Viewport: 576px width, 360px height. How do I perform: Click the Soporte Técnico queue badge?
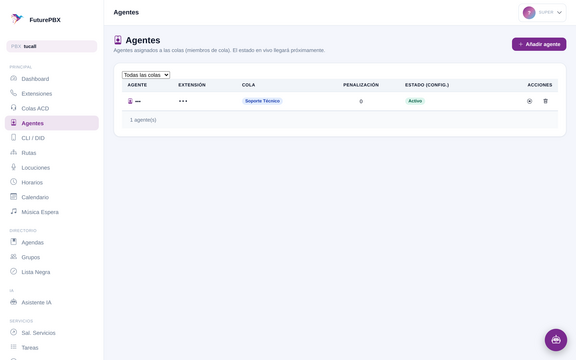coord(262,101)
